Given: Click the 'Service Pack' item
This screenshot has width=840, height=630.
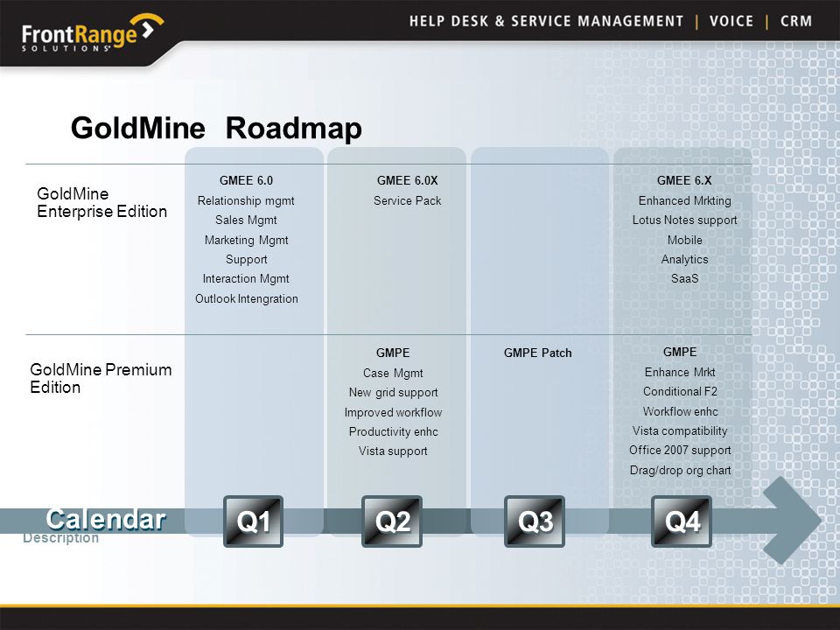Looking at the screenshot, I should click(x=407, y=201).
